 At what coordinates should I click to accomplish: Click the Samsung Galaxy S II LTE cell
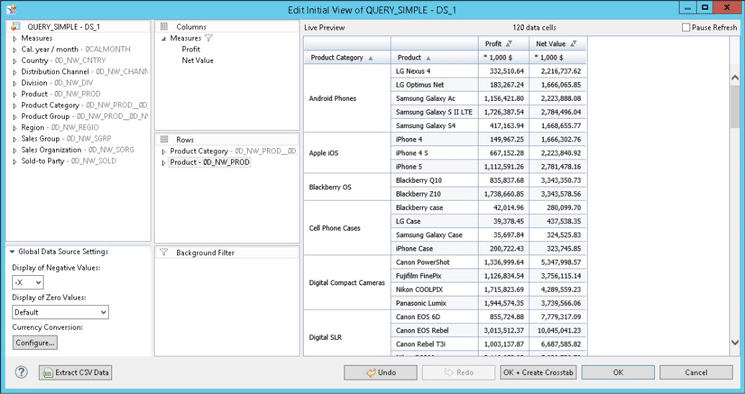point(434,112)
